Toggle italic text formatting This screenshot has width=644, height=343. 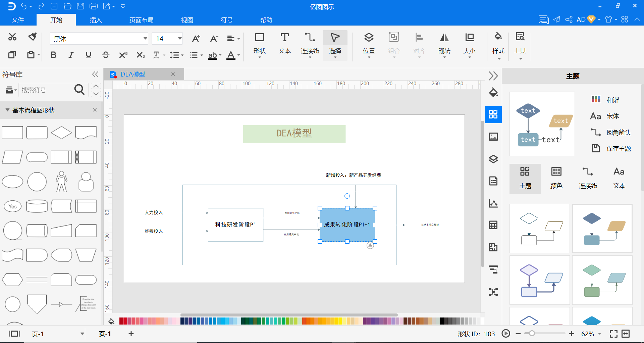(71, 55)
